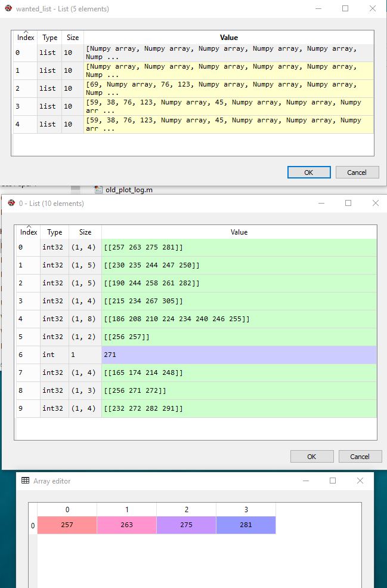Cancel the 0 - List dialog
The height and width of the screenshot is (588, 387).
[360, 457]
